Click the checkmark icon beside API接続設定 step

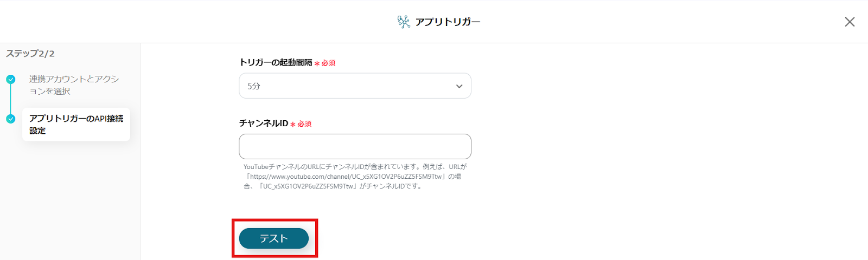point(11,119)
